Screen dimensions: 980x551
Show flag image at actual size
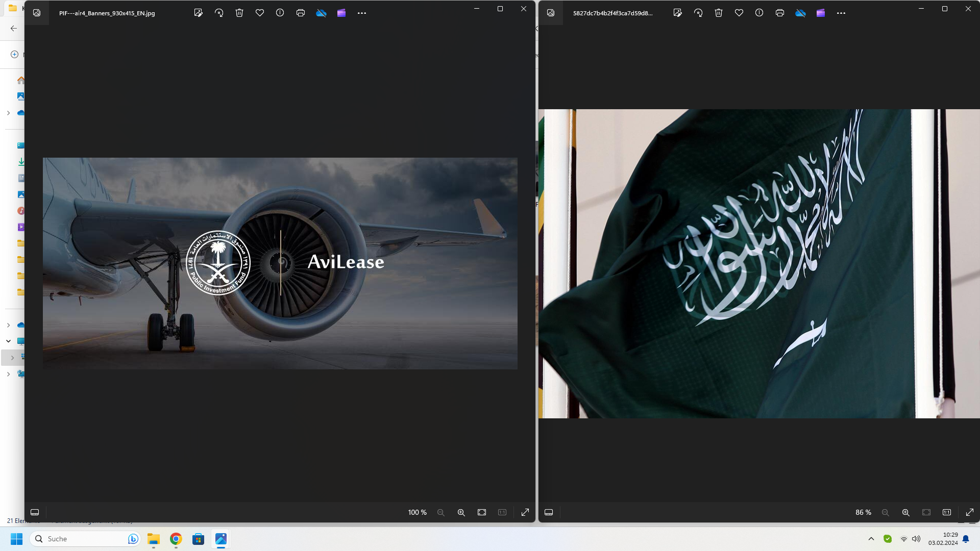tap(947, 512)
